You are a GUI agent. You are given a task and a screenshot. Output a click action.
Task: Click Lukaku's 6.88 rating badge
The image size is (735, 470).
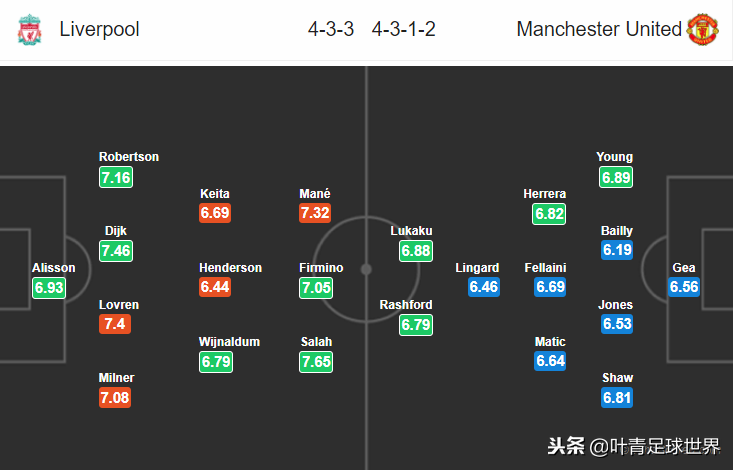click(x=416, y=250)
